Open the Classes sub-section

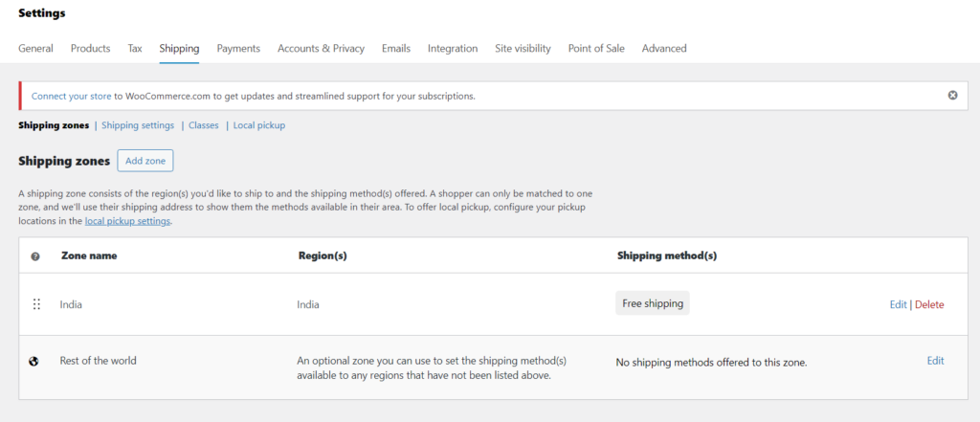(x=204, y=125)
